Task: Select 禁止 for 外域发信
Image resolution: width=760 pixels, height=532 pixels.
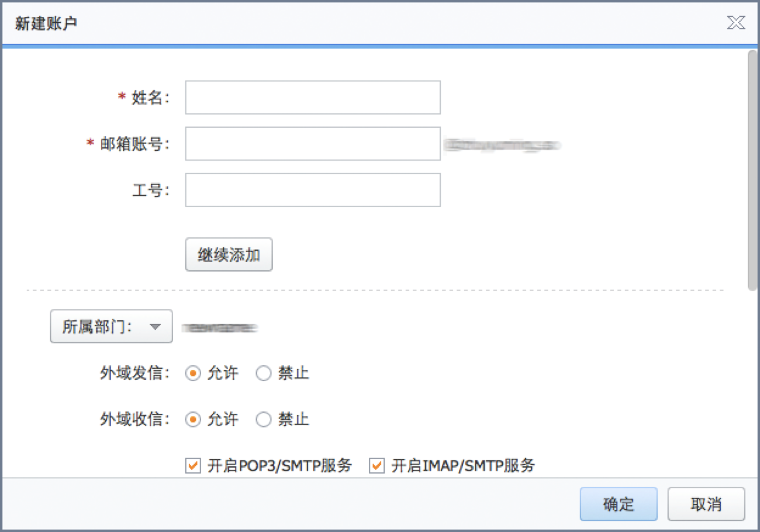Action: 264,373
